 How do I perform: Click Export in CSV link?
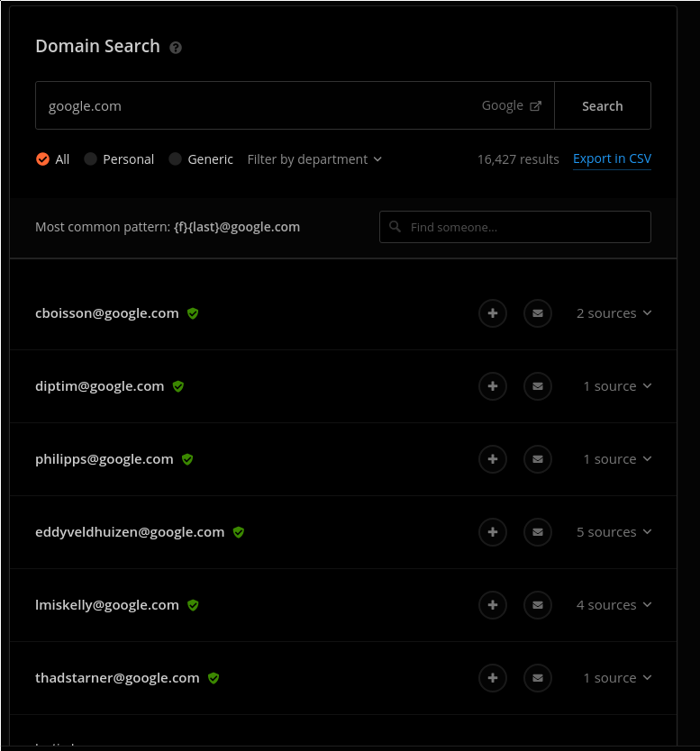pos(612,159)
